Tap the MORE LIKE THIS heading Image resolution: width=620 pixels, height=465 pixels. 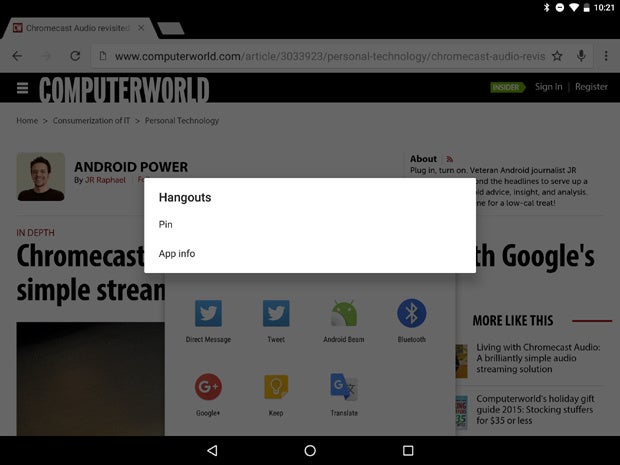point(513,321)
